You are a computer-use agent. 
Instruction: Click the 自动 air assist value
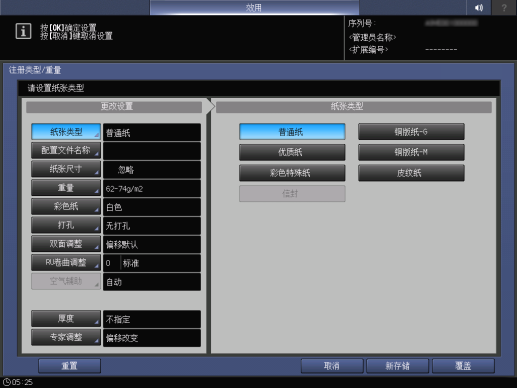click(152, 282)
